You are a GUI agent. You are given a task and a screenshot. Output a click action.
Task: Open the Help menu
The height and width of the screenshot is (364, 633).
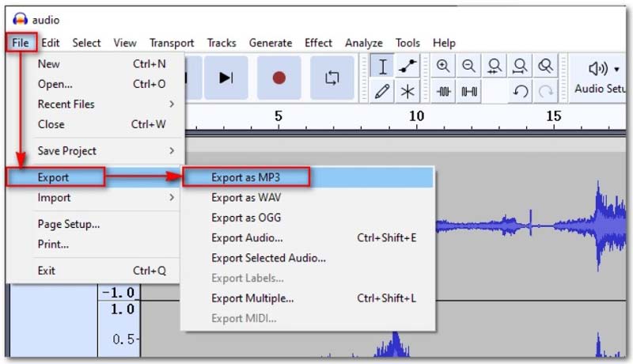click(x=444, y=43)
